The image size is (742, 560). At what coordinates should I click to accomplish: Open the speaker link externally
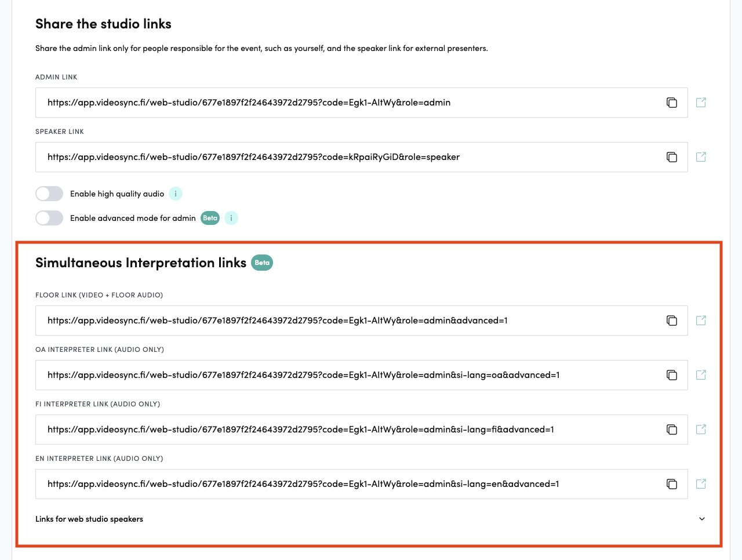pos(701,157)
